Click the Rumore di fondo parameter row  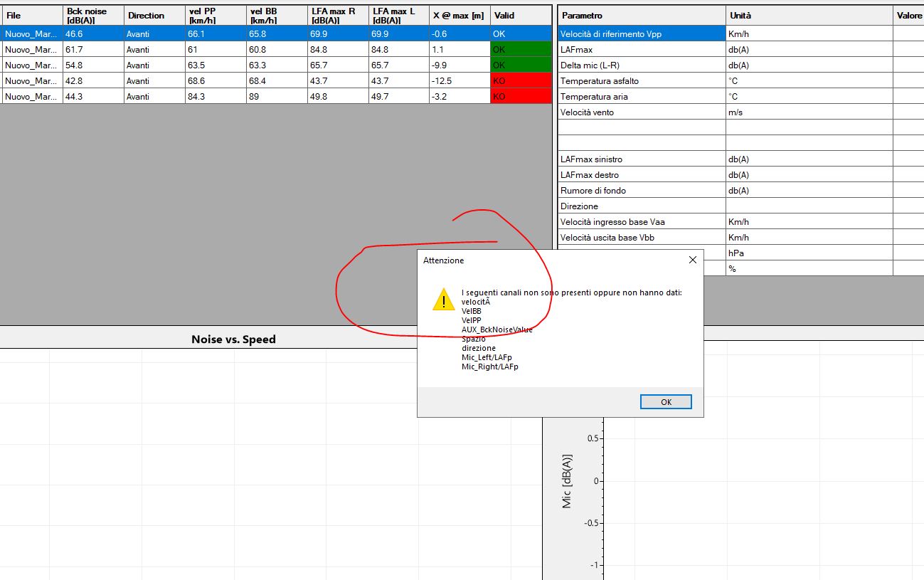(640, 191)
